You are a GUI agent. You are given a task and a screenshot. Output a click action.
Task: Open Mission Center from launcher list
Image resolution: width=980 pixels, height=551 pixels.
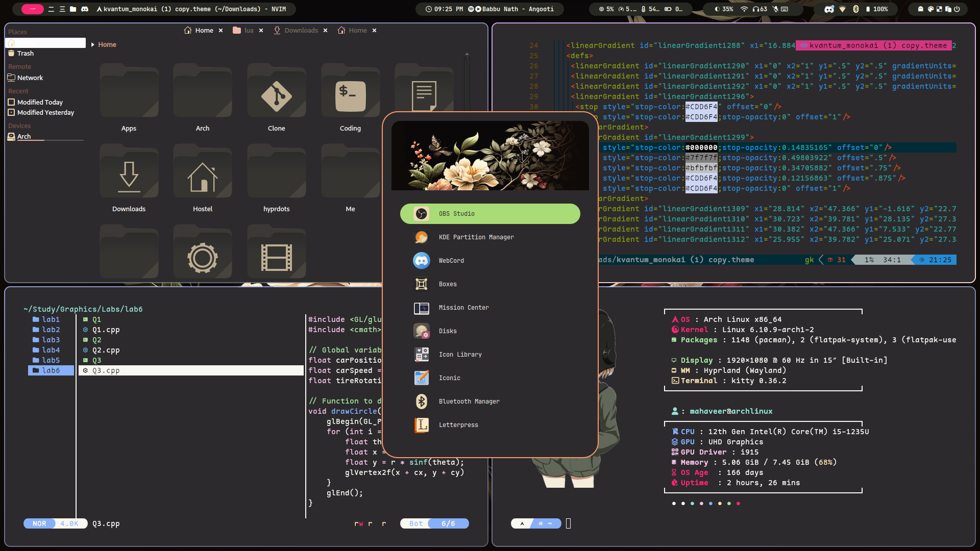(x=463, y=308)
